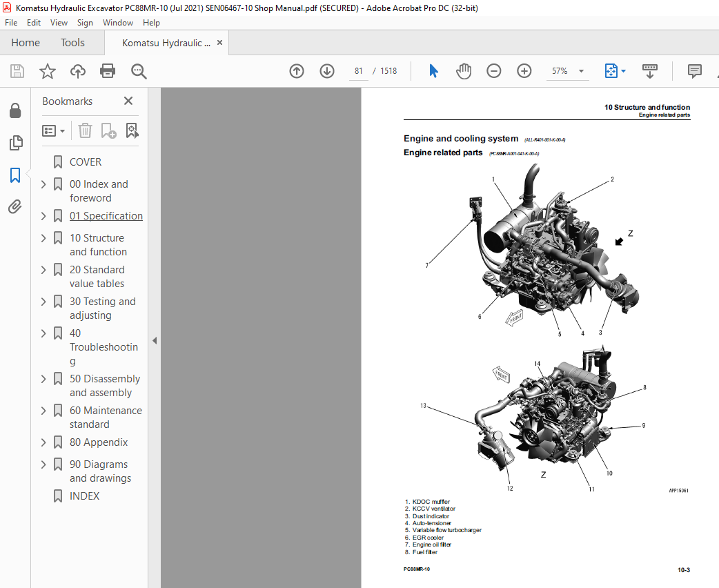The height and width of the screenshot is (588, 719).
Task: Open attachments paperclip icon
Action: [x=15, y=207]
